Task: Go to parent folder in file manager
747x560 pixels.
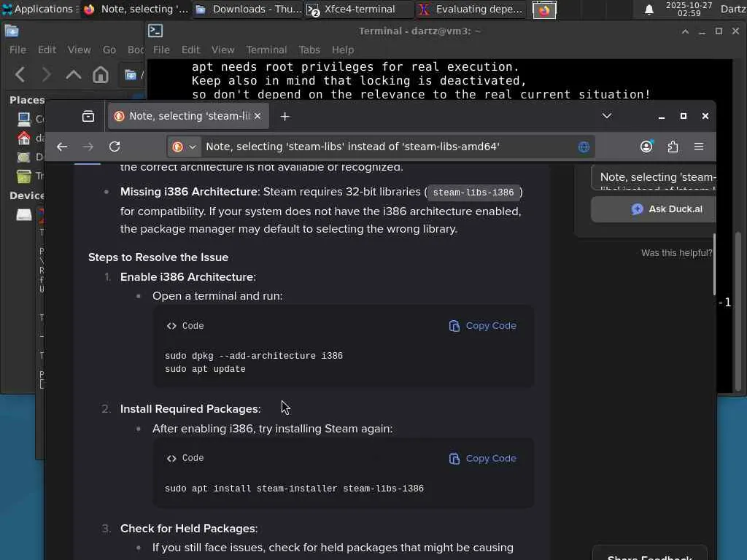Action: tap(74, 75)
